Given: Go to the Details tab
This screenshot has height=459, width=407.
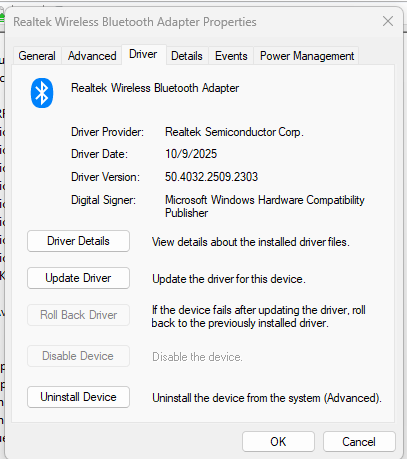Looking at the screenshot, I should click(187, 56).
